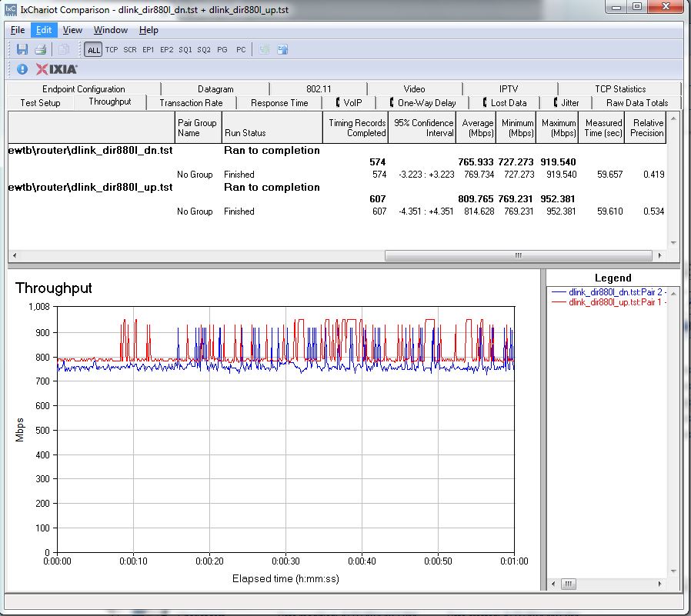Click the greyed export icon after PC
The height and width of the screenshot is (616, 691).
(264, 49)
